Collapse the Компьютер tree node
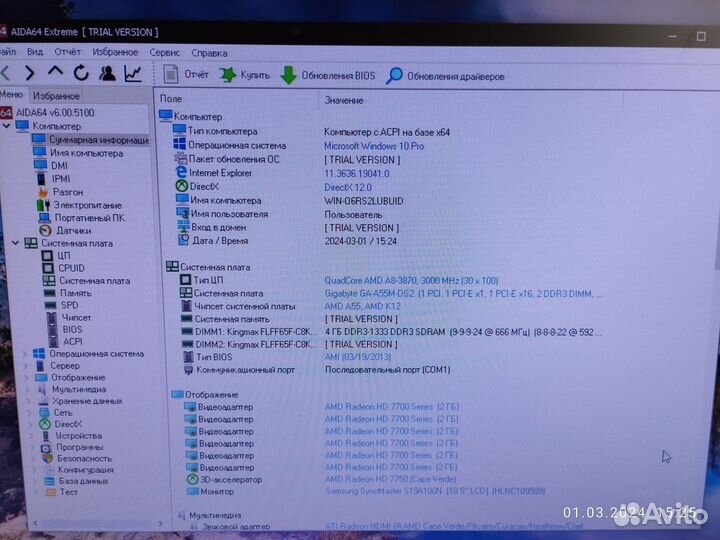Viewport: 720px width, 540px height. pos(6,125)
